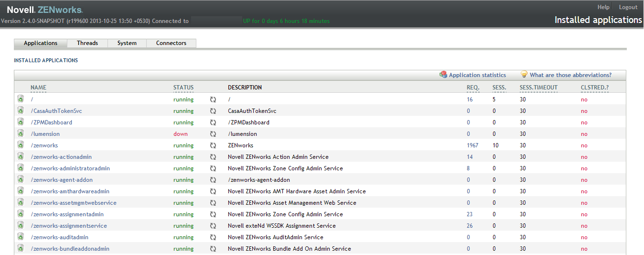Open the Connectors tab
The image size is (644, 255).
[171, 43]
